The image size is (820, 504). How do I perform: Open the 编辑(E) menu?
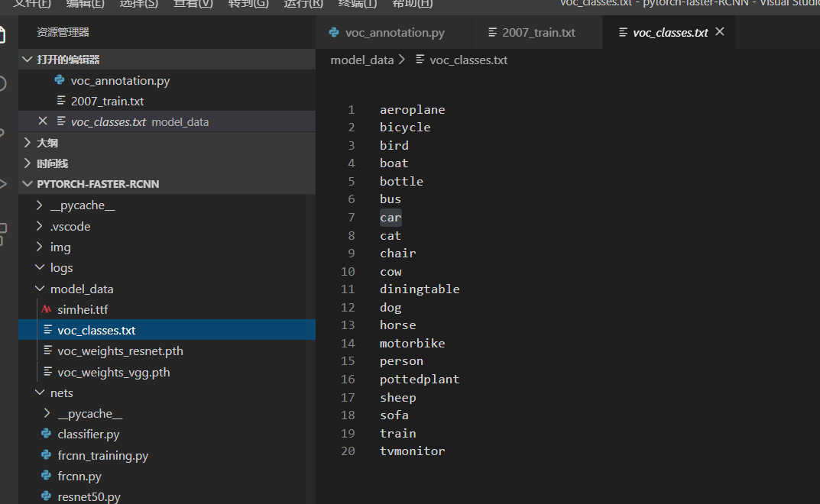pyautogui.click(x=86, y=4)
